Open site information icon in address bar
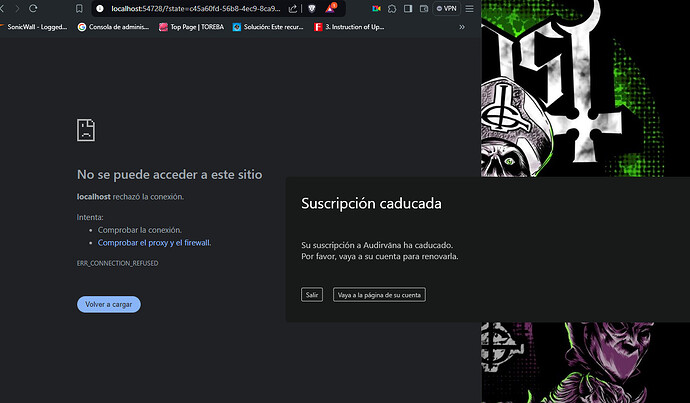The height and width of the screenshot is (403, 690). point(100,8)
